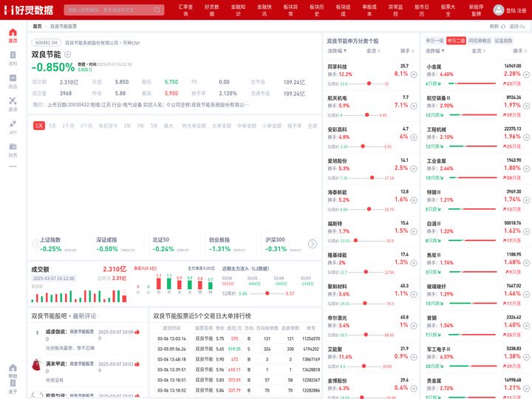Open the 首页 home icon in sidebar

(x=13, y=33)
